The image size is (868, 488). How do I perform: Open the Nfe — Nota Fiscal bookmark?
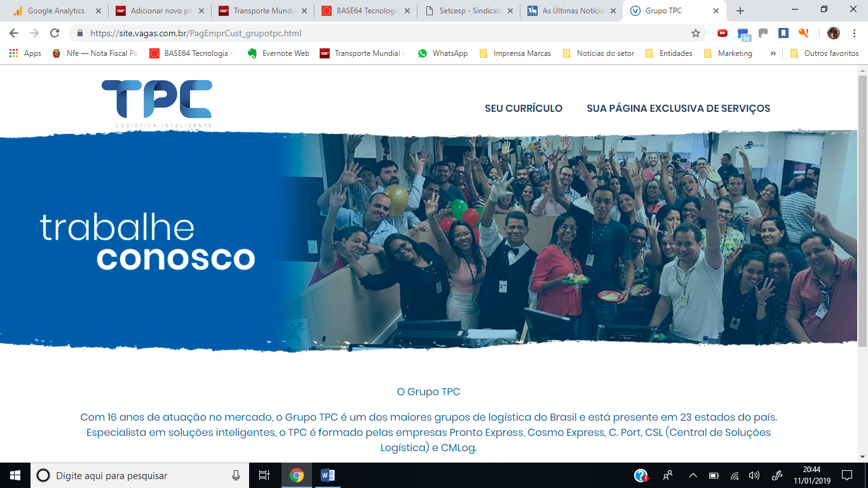94,53
